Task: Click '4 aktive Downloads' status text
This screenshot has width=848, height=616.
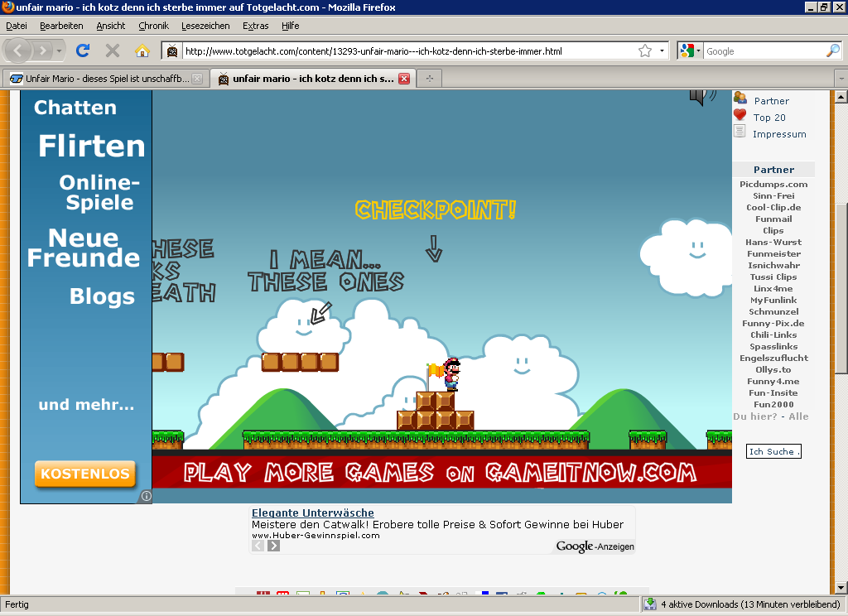Action: click(750, 604)
